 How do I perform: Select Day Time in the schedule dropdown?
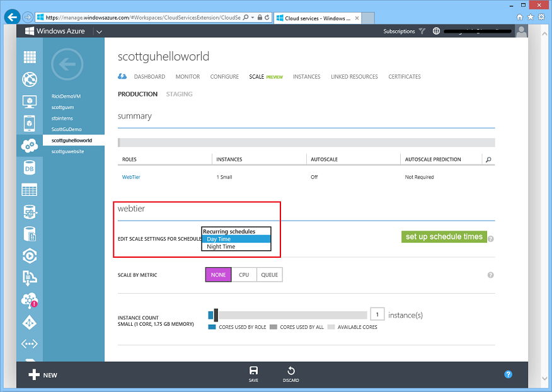click(236, 239)
